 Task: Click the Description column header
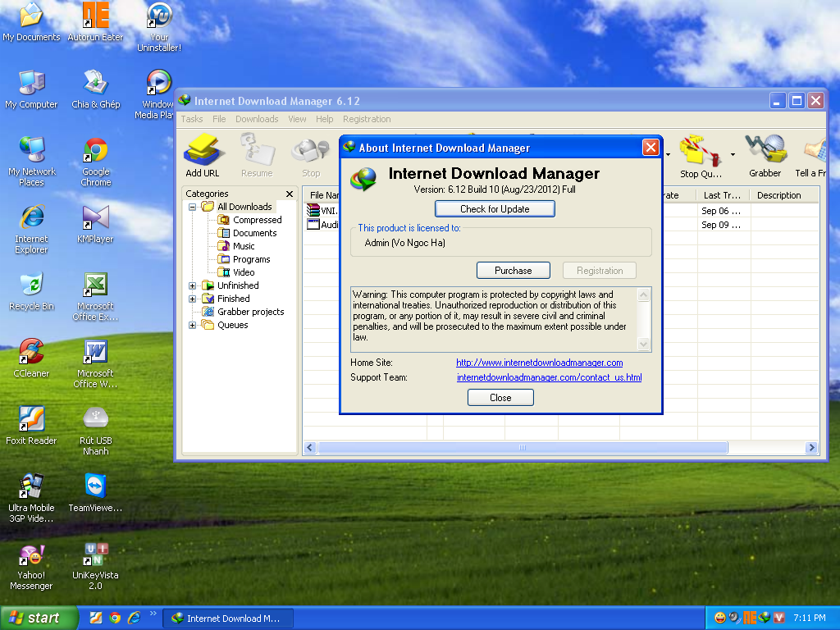coord(783,195)
